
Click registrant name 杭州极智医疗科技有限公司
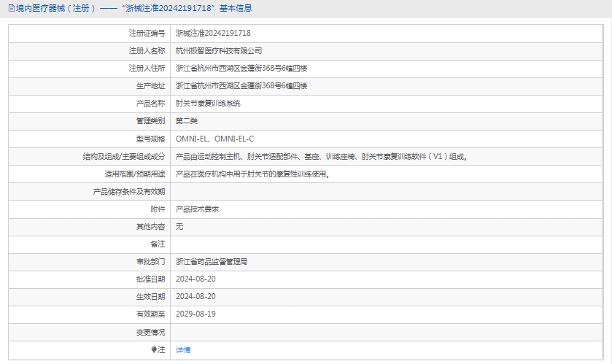(x=219, y=50)
